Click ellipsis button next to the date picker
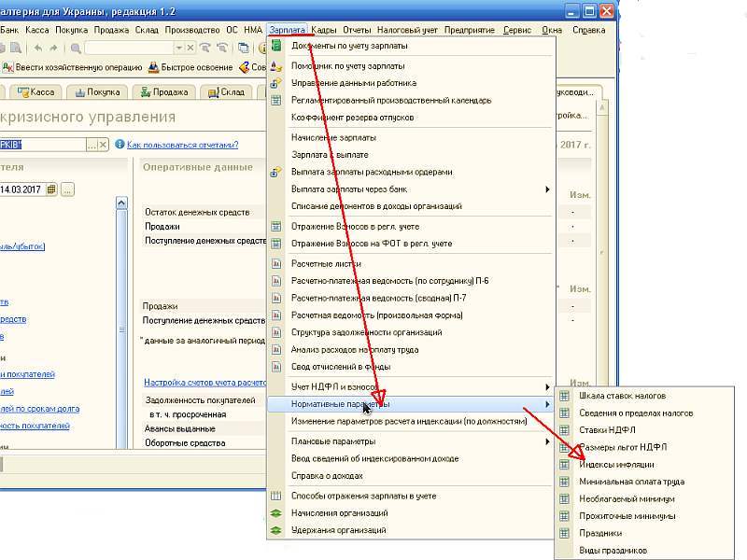This screenshot has height=560, width=747. pos(67,189)
